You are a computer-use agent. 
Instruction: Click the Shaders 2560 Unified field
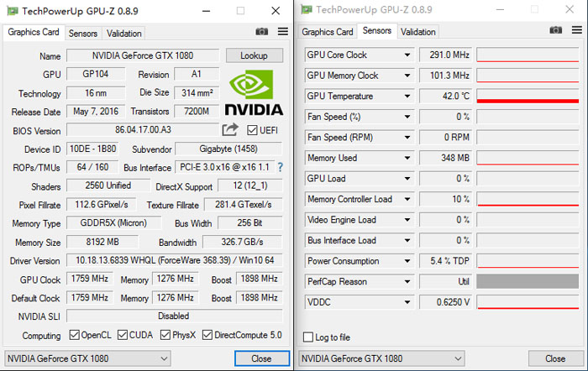pos(108,185)
